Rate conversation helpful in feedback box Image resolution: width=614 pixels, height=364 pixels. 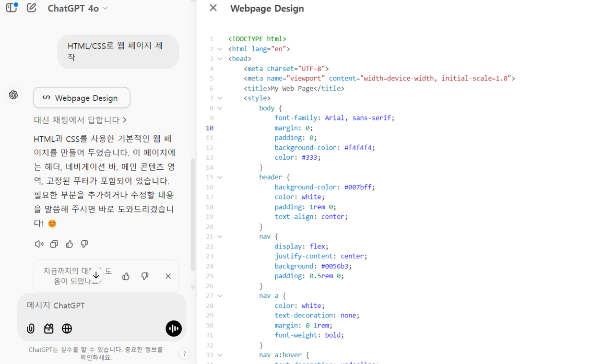coord(126,276)
